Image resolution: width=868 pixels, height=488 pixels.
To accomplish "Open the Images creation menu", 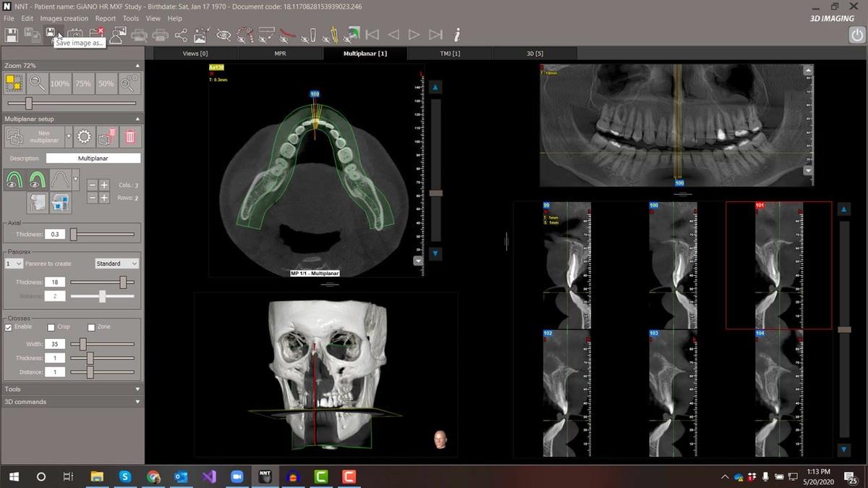I will coord(64,18).
